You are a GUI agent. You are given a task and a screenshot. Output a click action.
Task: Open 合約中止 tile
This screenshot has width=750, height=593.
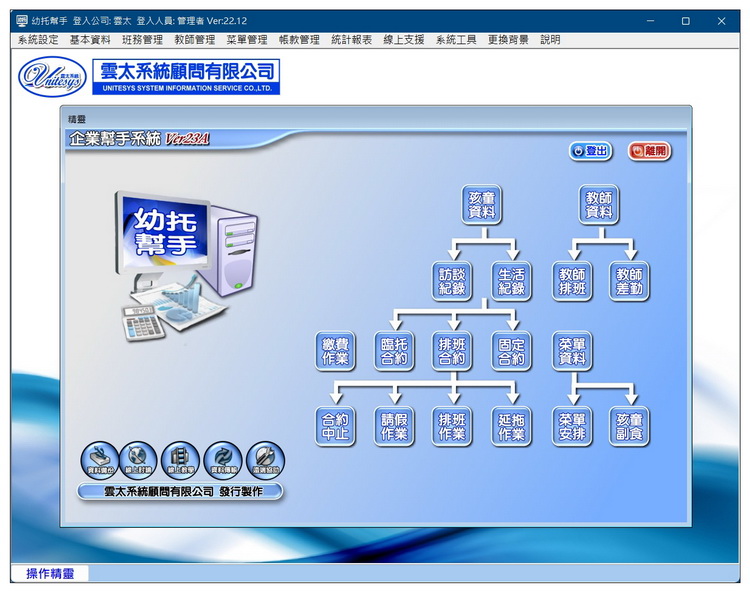point(335,427)
